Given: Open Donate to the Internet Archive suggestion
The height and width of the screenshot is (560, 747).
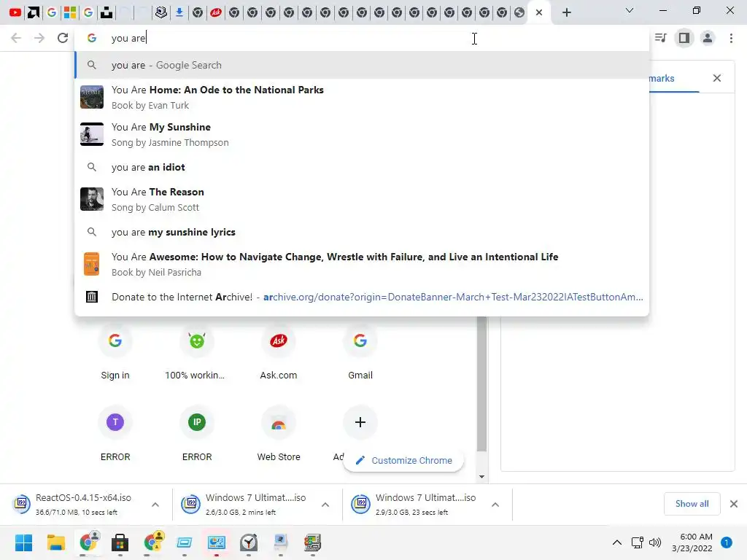Looking at the screenshot, I should point(362,297).
